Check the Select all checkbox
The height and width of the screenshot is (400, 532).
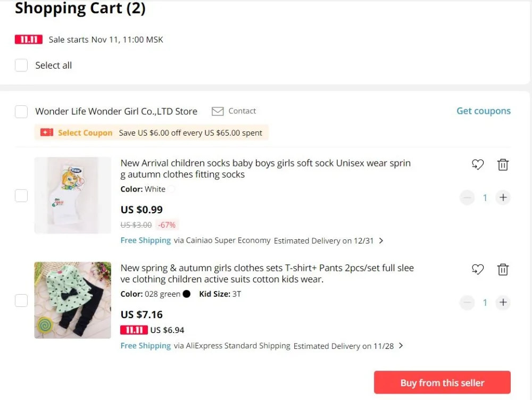21,65
